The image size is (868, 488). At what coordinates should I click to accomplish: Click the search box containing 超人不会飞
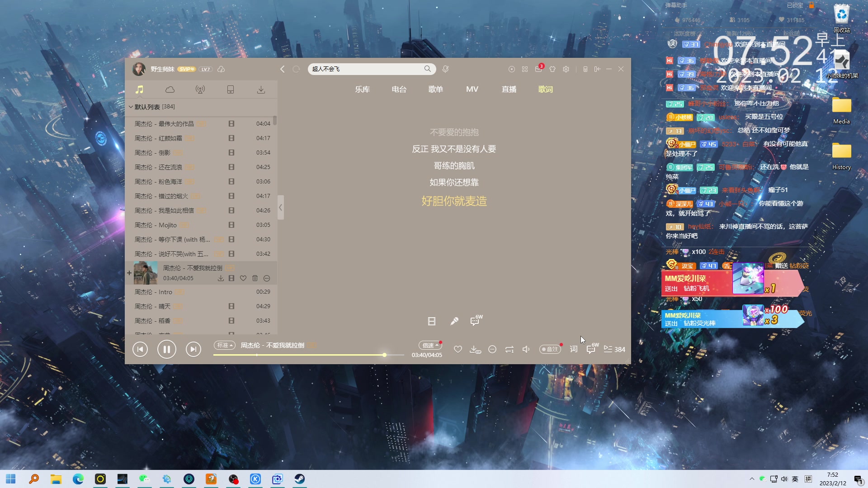click(x=372, y=69)
